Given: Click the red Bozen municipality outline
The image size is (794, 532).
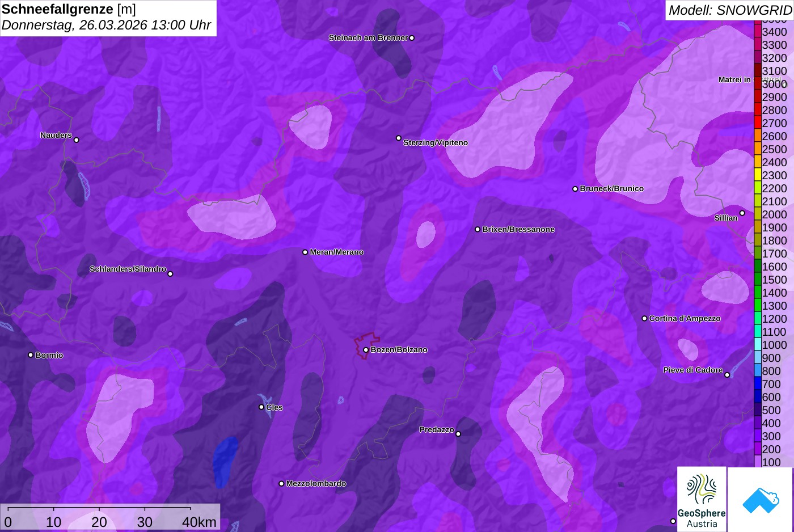Looking at the screenshot, I should (366, 345).
